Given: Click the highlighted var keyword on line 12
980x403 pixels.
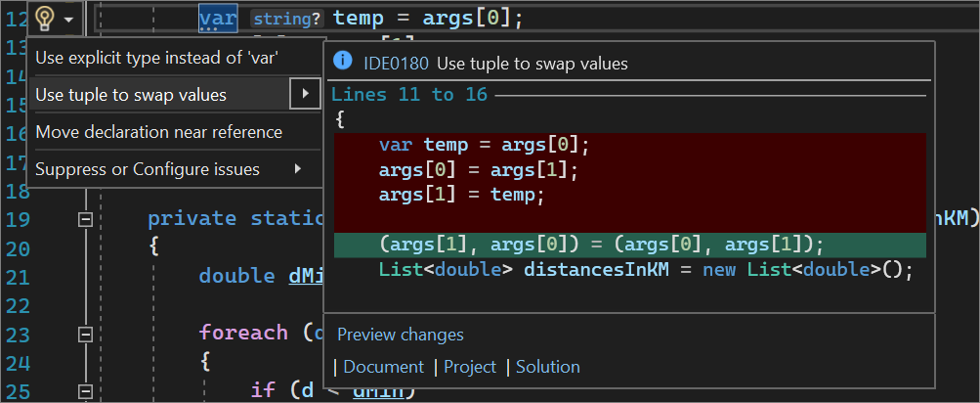Looking at the screenshot, I should coord(218,18).
